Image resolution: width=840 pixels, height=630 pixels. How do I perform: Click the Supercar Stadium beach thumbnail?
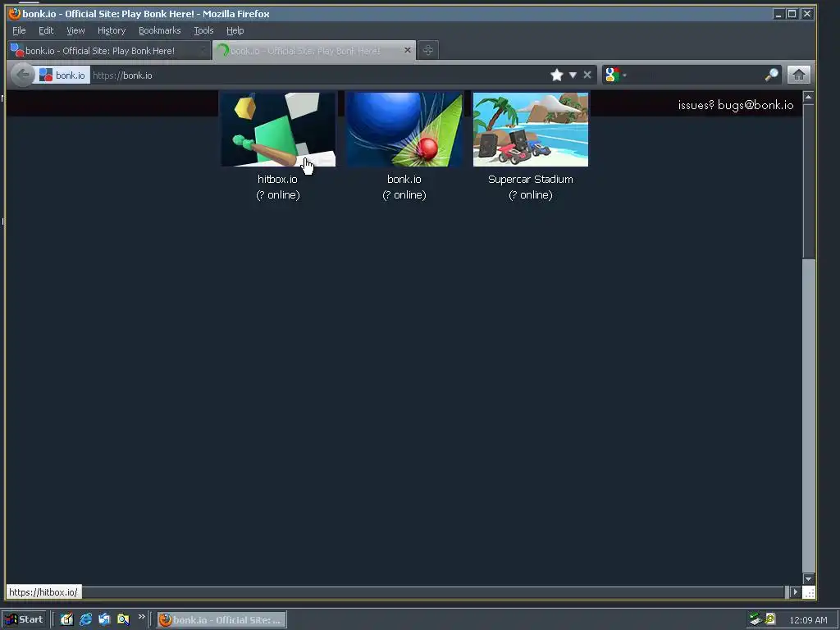(x=531, y=129)
